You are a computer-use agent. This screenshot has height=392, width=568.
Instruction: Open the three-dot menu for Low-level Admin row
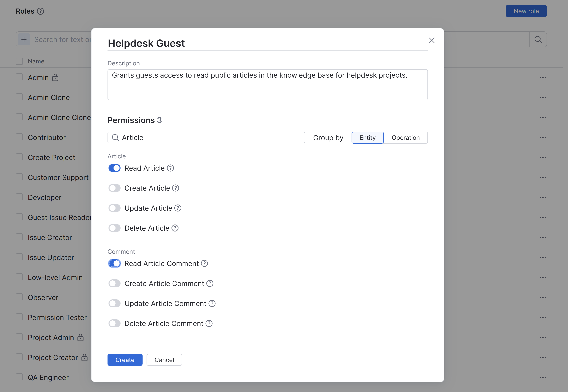(x=543, y=278)
